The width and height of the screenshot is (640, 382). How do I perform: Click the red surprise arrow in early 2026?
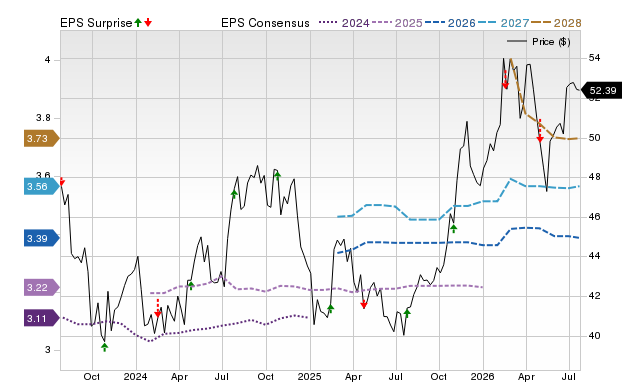(x=505, y=80)
